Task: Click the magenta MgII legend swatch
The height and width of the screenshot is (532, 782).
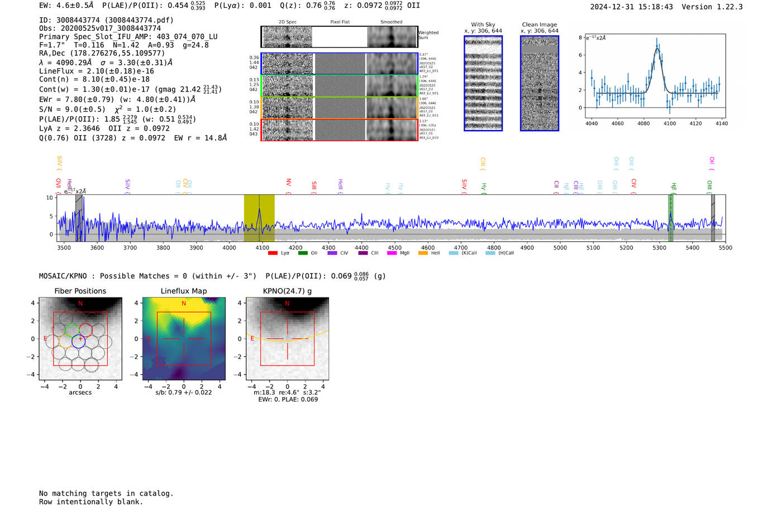Action: [x=392, y=253]
